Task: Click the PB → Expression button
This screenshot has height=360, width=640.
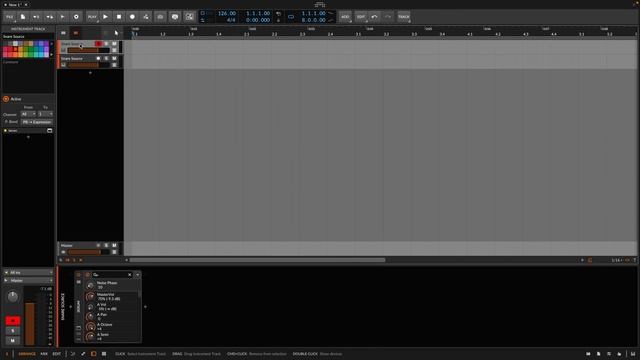Action: tap(37, 122)
